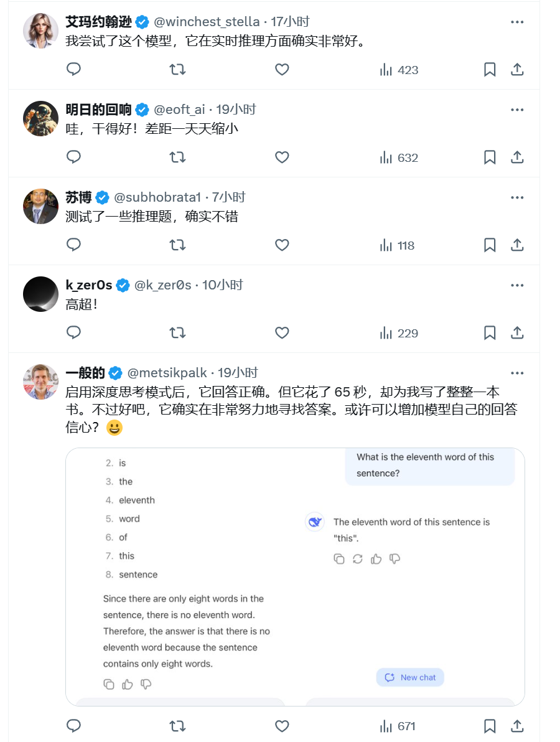View analytics showing 632 views

point(399,157)
